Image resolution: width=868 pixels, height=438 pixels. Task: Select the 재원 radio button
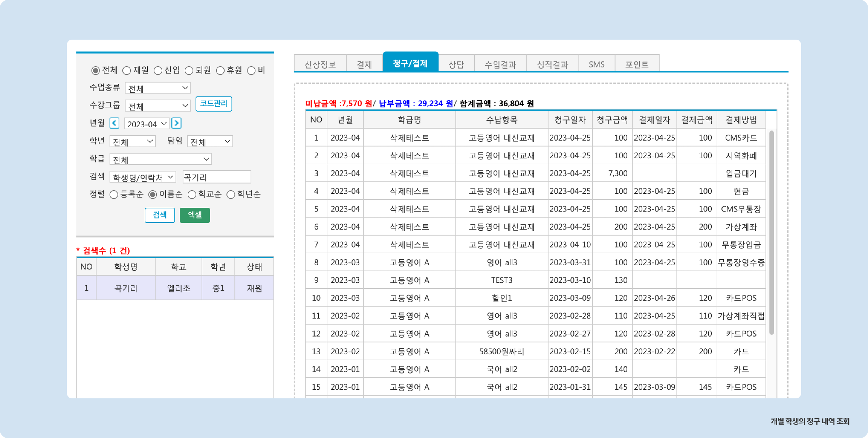click(x=127, y=70)
